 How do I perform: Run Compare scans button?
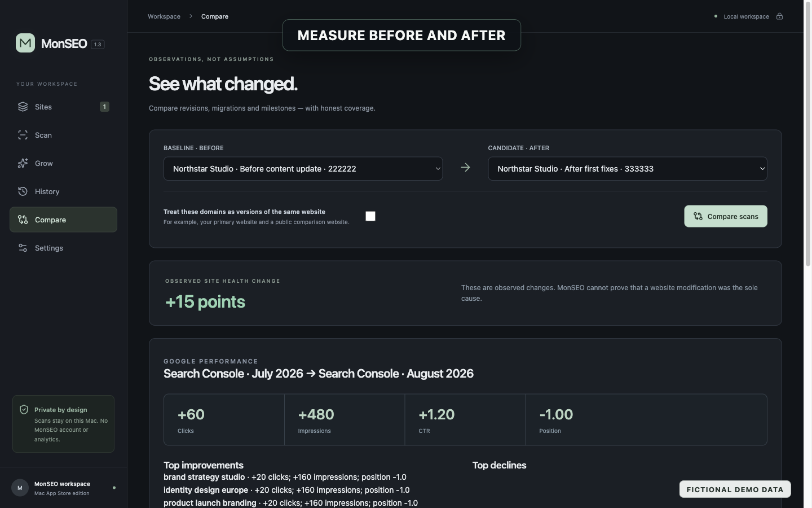click(x=726, y=216)
